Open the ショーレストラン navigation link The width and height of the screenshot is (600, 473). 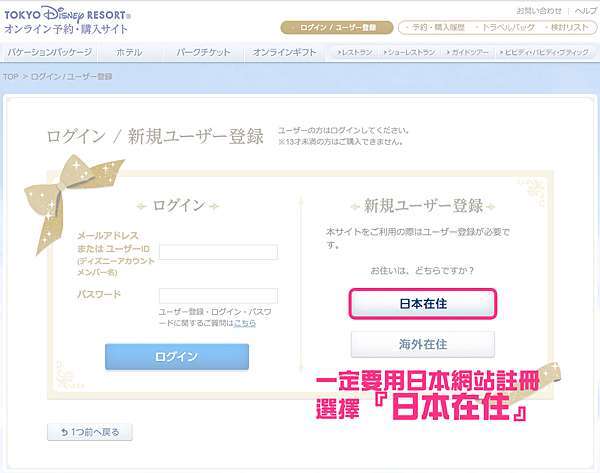coord(409,52)
